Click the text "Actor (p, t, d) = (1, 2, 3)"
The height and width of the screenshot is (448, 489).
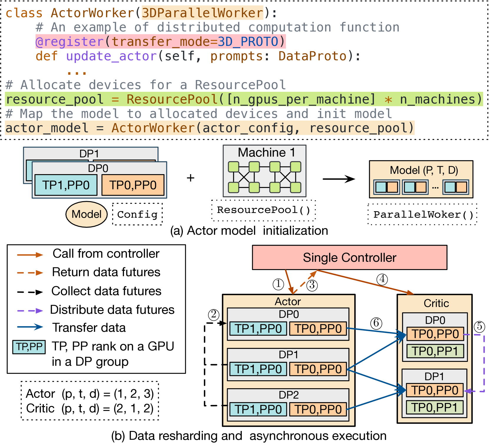[90, 394]
